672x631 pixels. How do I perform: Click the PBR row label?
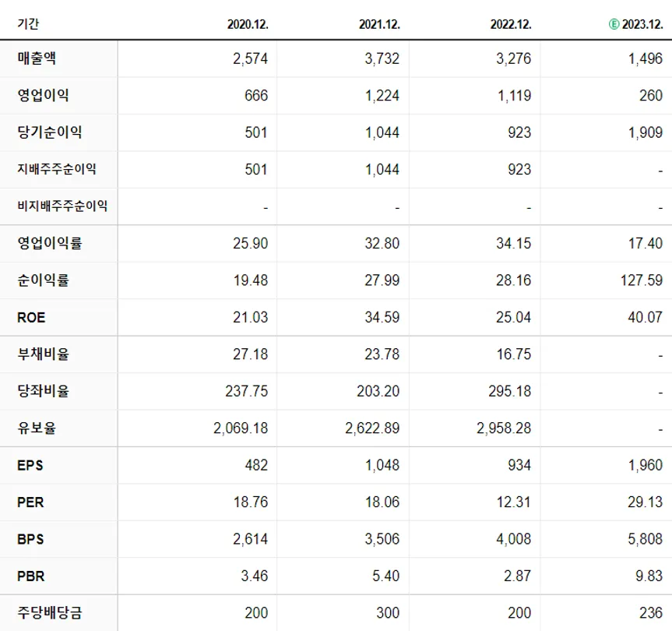point(31,576)
